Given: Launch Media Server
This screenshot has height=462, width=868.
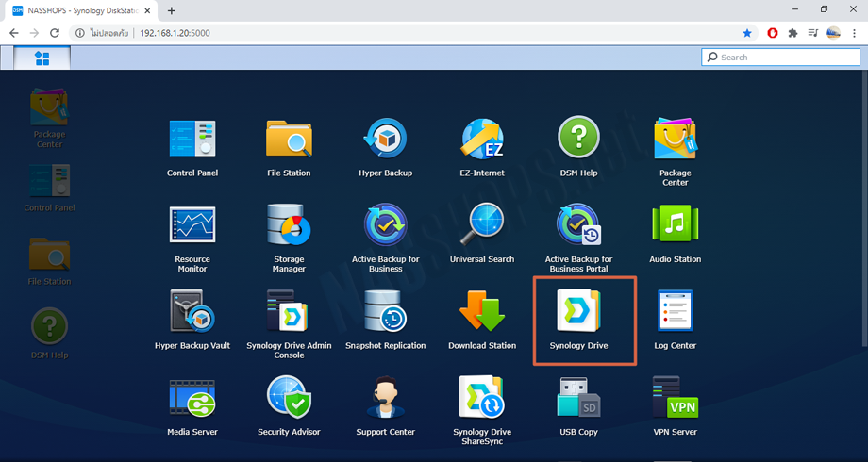Looking at the screenshot, I should point(192,406).
